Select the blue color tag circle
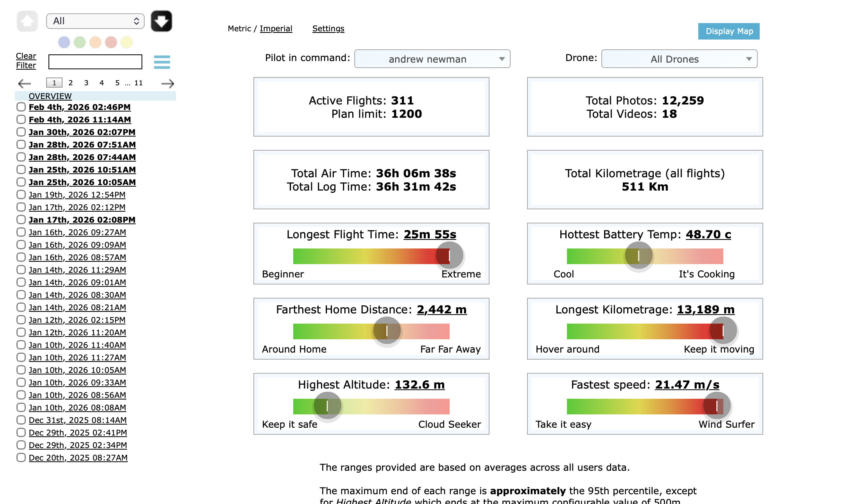The height and width of the screenshot is (504, 868). (64, 42)
